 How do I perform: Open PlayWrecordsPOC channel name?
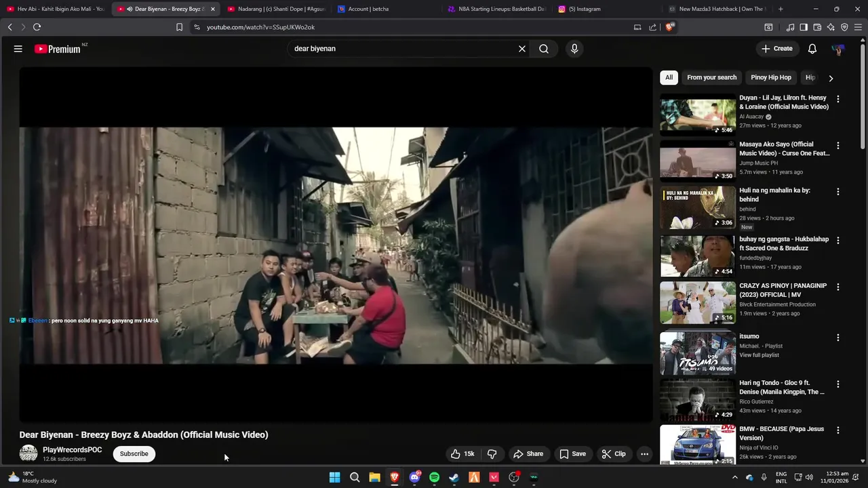tap(73, 450)
